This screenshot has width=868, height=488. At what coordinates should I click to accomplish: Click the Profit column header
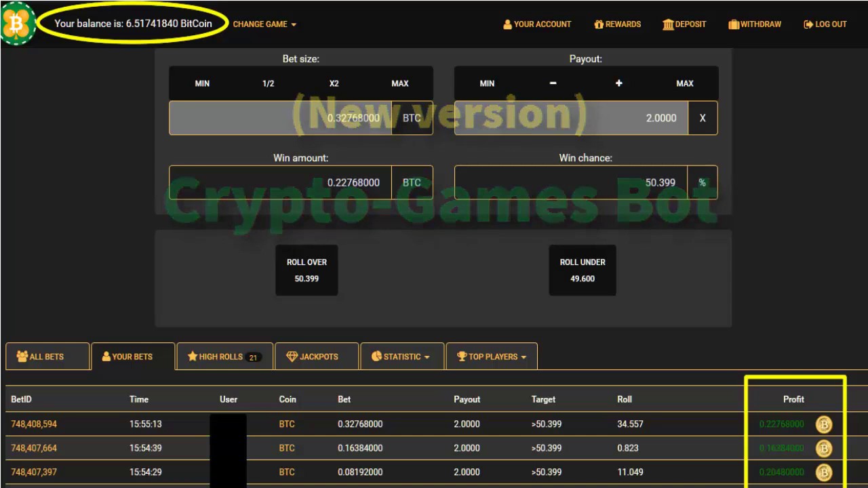click(793, 399)
